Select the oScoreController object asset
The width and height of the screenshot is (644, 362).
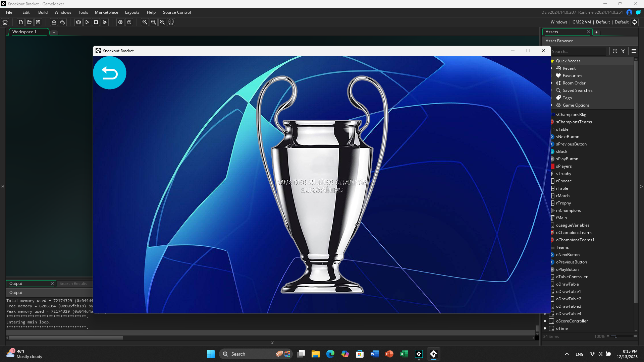(572, 321)
